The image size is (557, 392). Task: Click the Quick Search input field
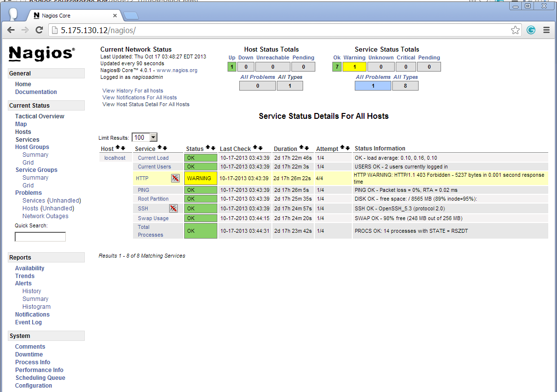pyautogui.click(x=40, y=237)
